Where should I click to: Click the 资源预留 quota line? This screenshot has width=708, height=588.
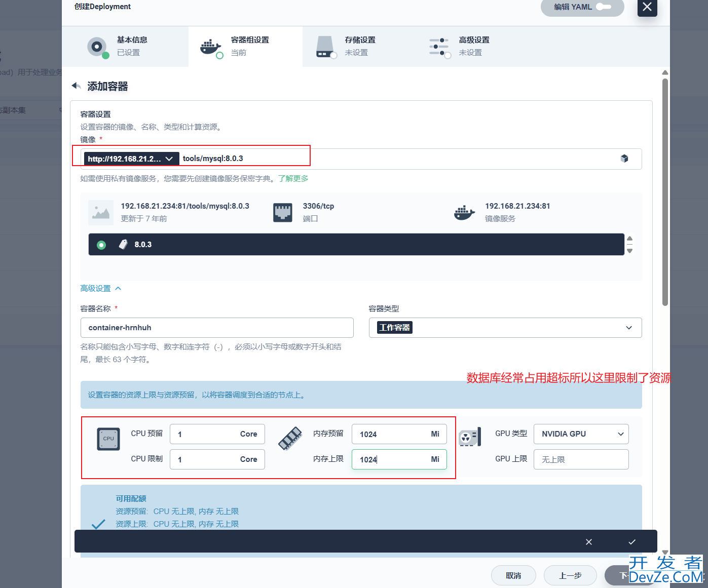177,512
